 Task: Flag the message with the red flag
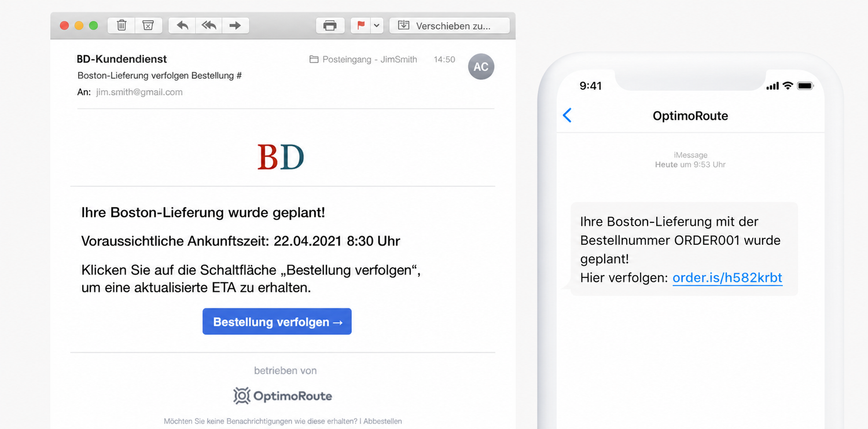pyautogui.click(x=361, y=25)
